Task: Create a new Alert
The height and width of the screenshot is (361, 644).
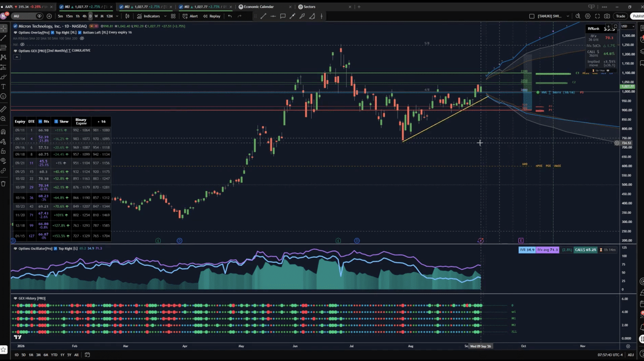Action: point(190,16)
